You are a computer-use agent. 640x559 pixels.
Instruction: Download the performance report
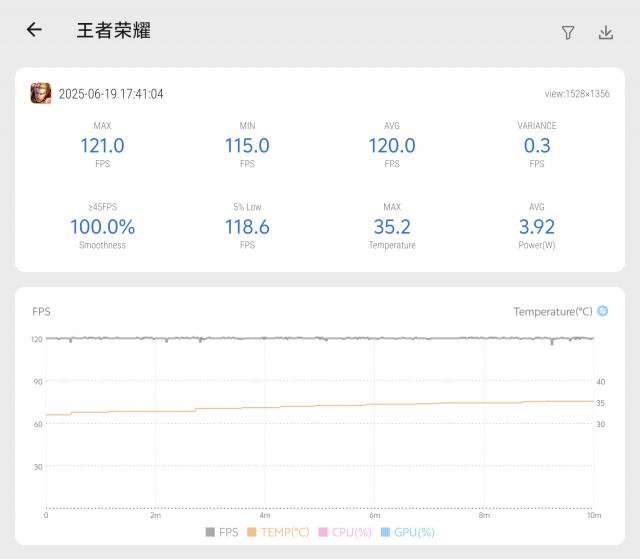click(605, 32)
